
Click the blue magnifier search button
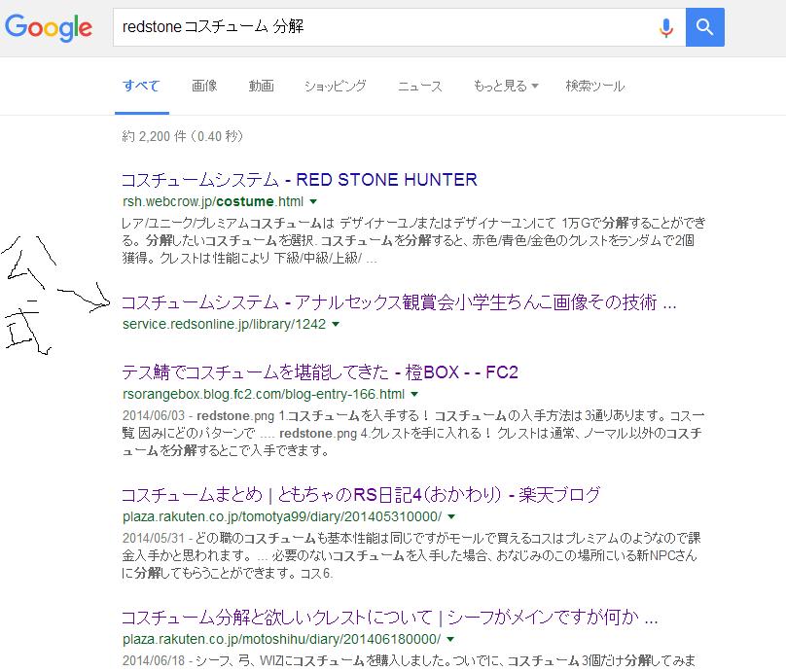click(705, 27)
